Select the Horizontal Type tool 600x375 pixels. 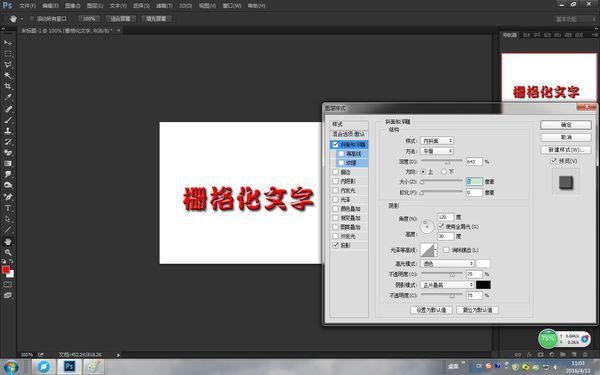[x=8, y=208]
